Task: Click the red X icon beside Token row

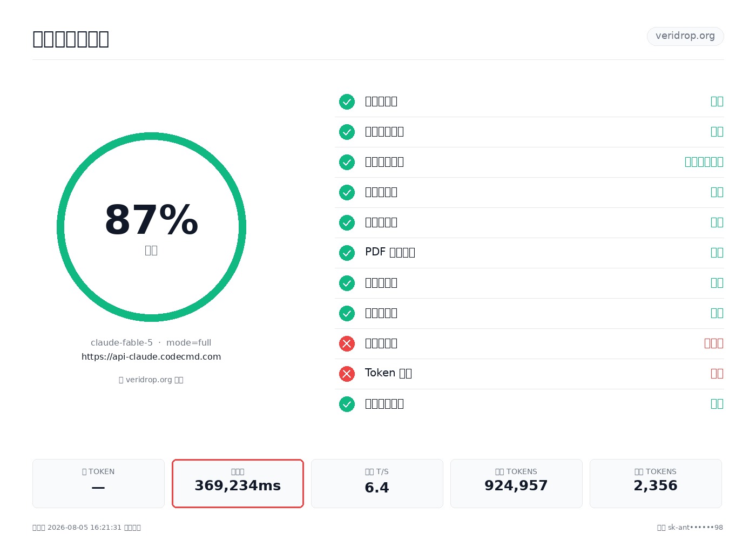Action: tap(347, 374)
